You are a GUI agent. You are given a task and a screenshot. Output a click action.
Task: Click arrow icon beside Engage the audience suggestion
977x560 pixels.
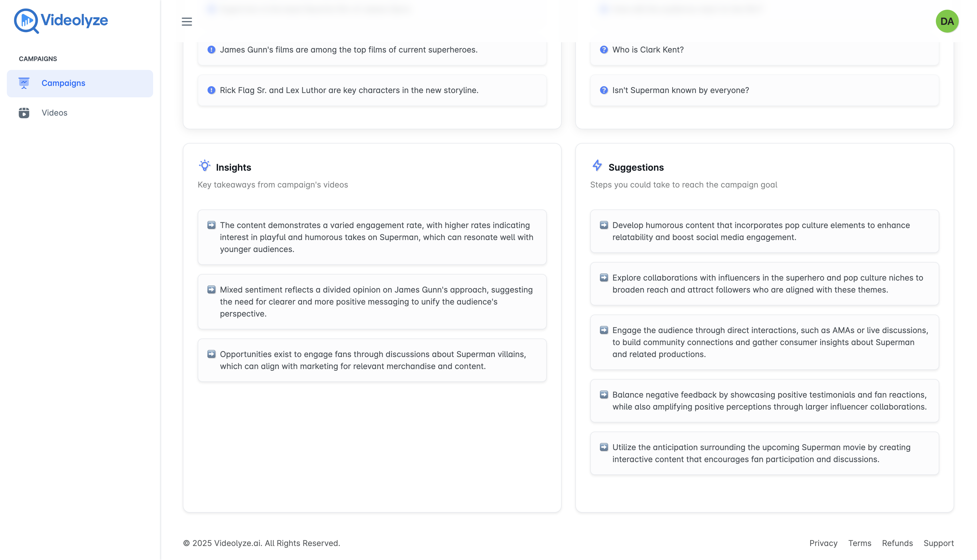pyautogui.click(x=604, y=330)
